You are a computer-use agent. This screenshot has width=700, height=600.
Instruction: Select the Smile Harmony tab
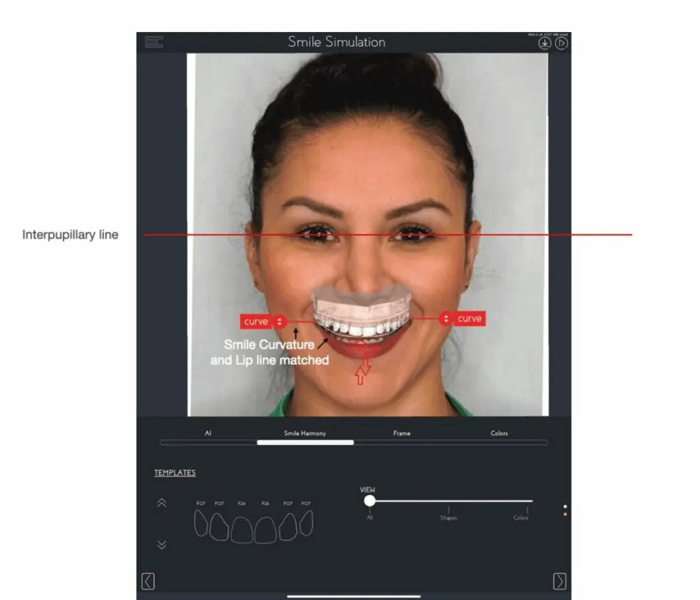click(x=305, y=433)
